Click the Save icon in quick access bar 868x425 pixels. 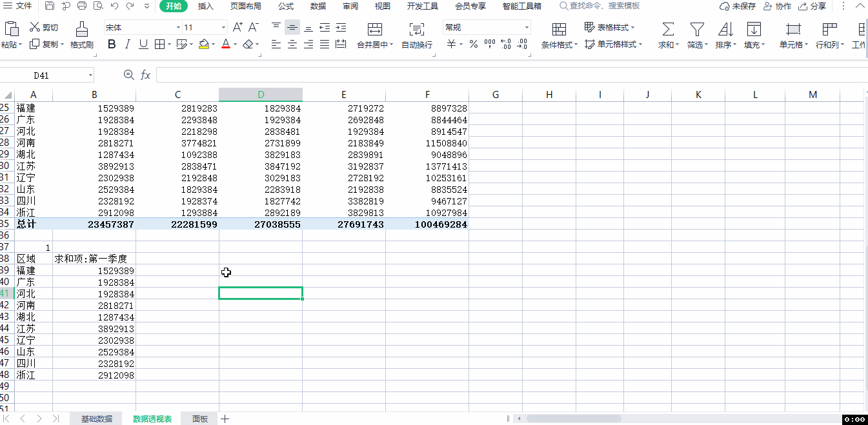pos(50,6)
